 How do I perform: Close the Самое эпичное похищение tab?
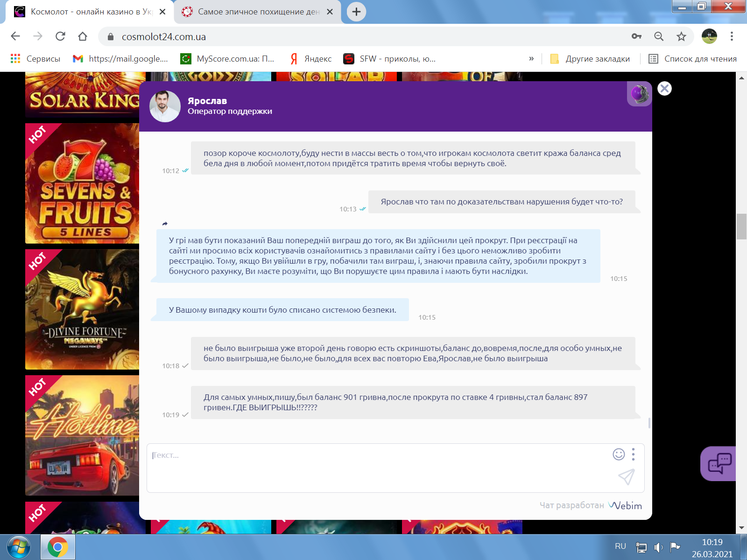pyautogui.click(x=330, y=12)
